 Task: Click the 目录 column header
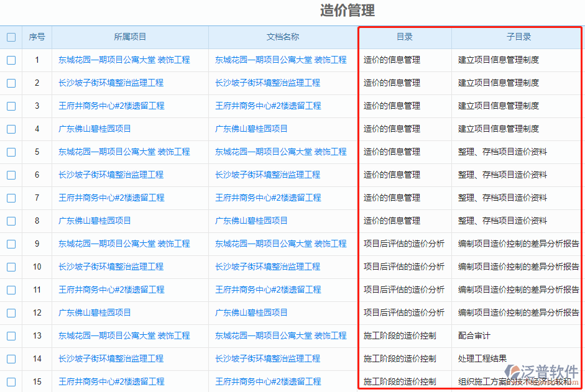pyautogui.click(x=405, y=37)
